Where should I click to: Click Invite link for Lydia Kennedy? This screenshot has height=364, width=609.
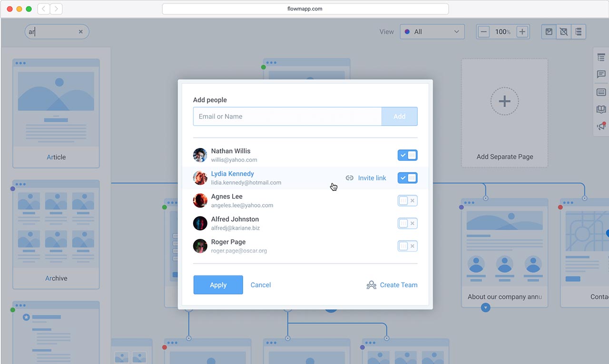tap(372, 178)
